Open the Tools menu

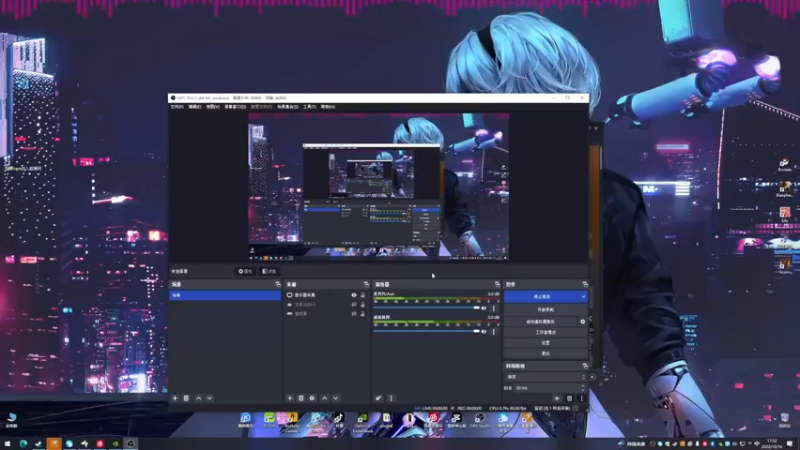click(x=310, y=107)
